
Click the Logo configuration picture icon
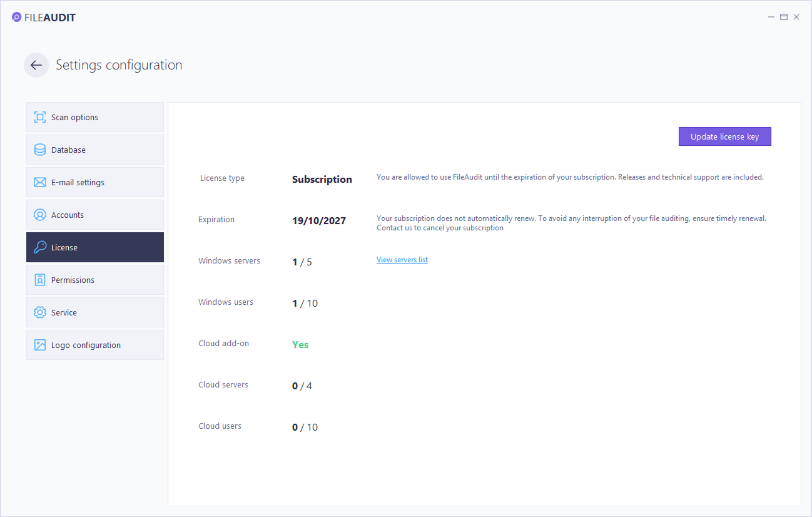(40, 345)
